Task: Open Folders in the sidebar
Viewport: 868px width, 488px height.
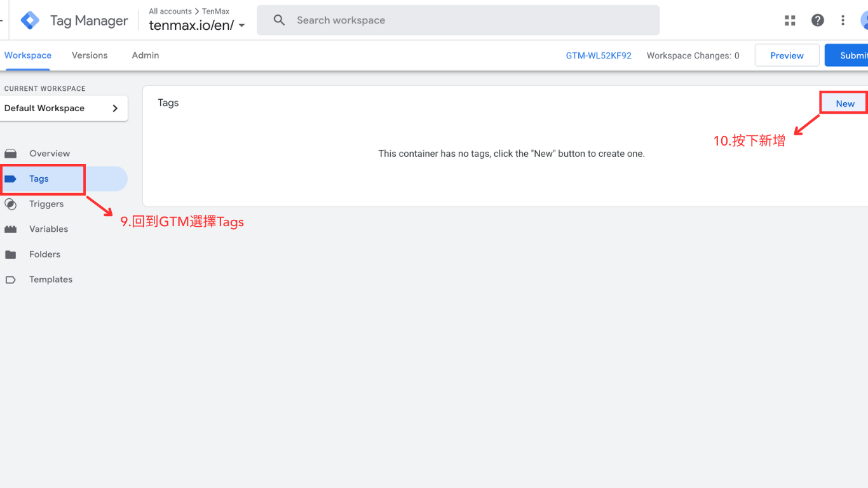Action: [44, 254]
